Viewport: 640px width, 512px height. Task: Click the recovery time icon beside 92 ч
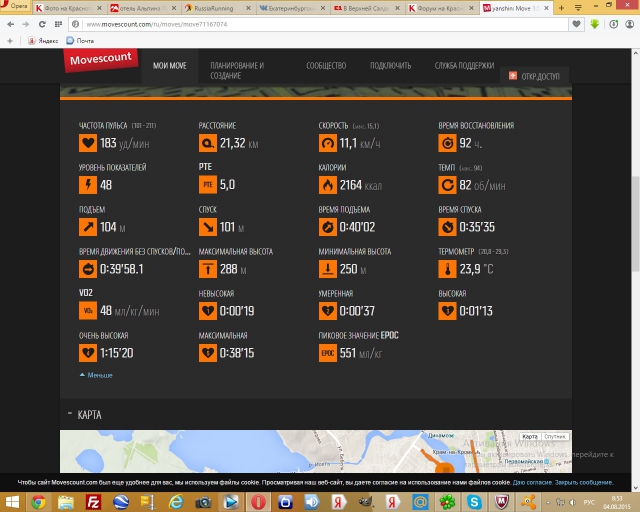click(x=447, y=143)
